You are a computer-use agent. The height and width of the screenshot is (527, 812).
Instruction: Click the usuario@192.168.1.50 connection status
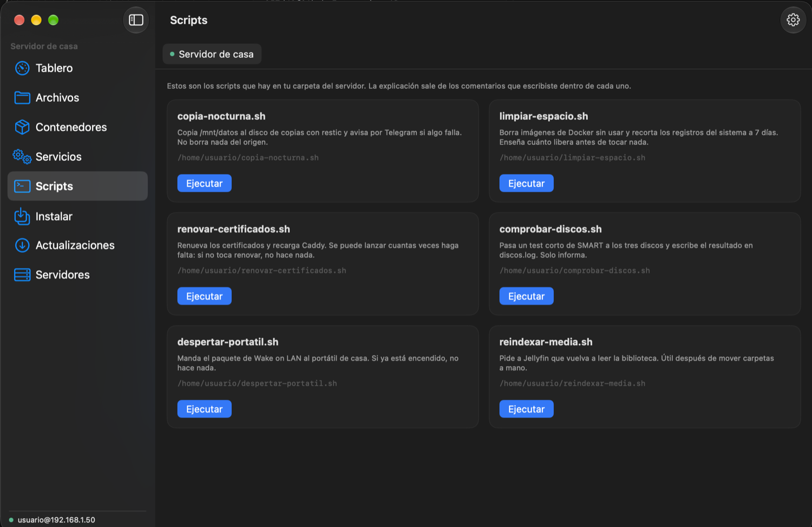pyautogui.click(x=52, y=520)
